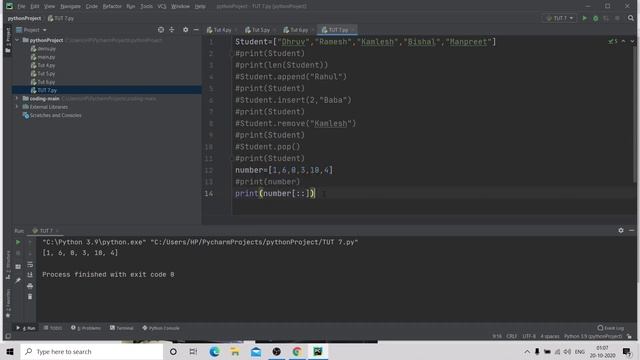The width and height of the screenshot is (640, 360).
Task: Open Project panel settings gear
Action: pos(185,30)
